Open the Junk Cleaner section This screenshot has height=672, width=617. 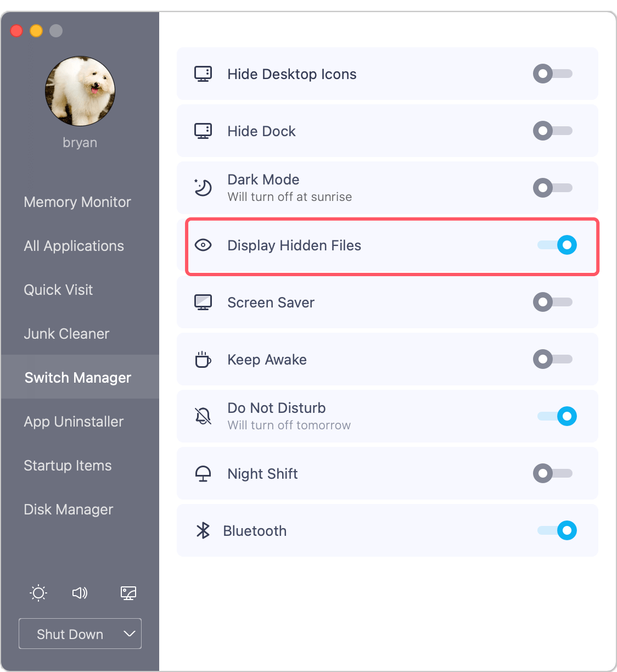click(x=66, y=333)
